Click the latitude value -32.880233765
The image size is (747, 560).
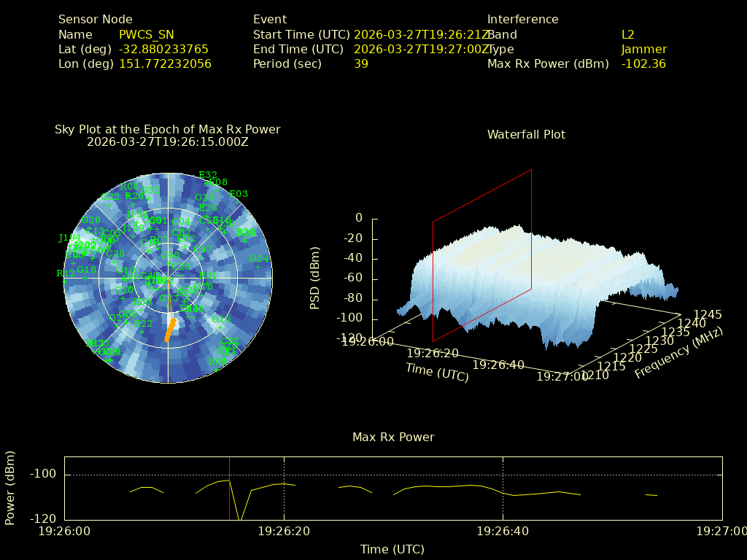tap(163, 49)
